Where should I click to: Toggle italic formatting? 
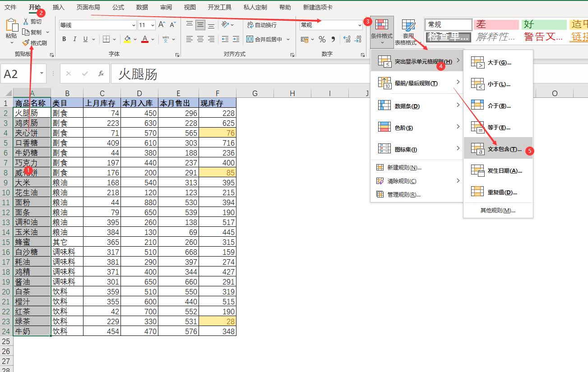[75, 39]
